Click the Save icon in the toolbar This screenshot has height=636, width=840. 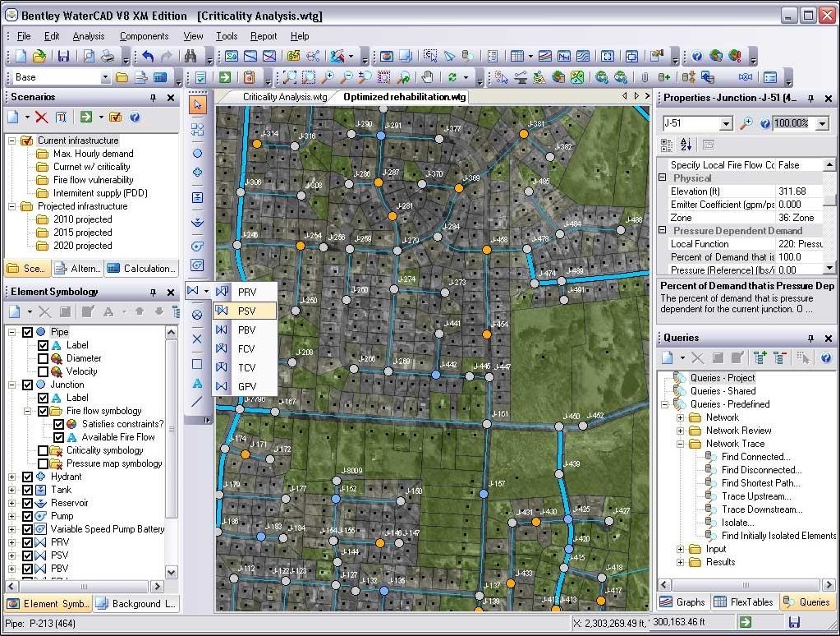tap(63, 57)
